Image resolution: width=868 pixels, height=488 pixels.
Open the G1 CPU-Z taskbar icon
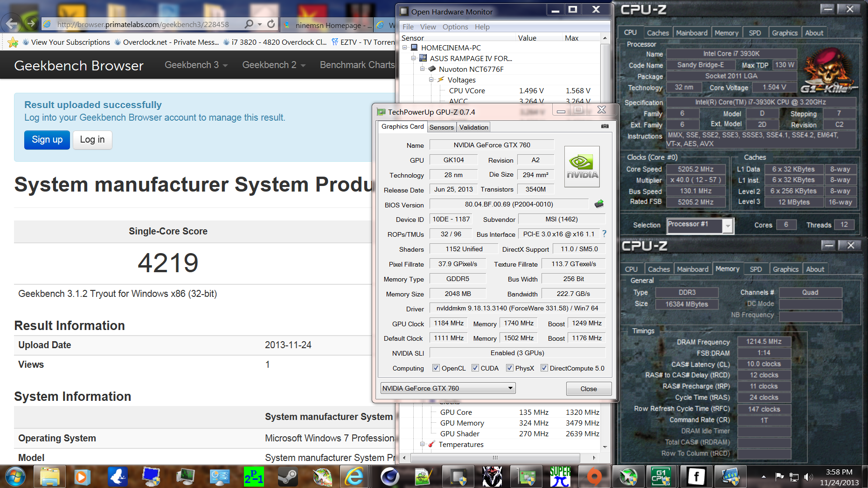(x=661, y=477)
